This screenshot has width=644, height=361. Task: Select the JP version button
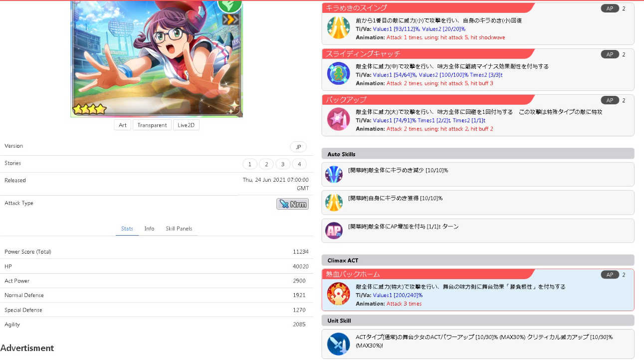(x=298, y=147)
